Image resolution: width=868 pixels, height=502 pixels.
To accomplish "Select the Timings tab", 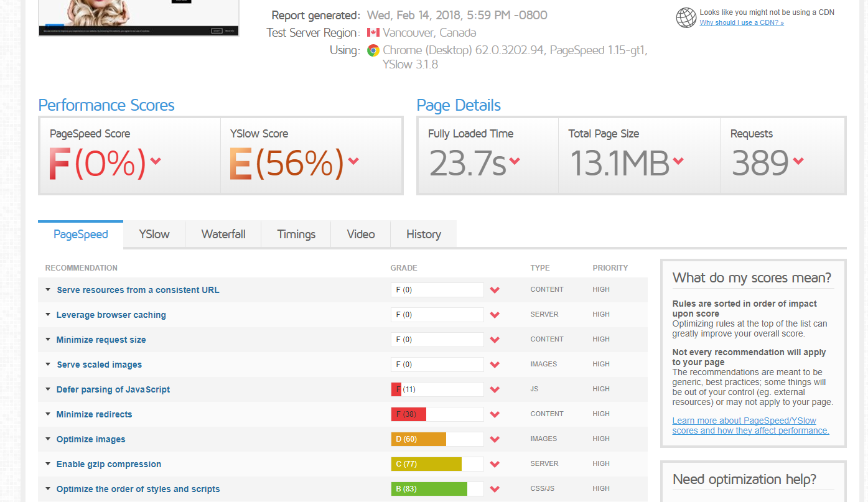I will click(x=296, y=235).
